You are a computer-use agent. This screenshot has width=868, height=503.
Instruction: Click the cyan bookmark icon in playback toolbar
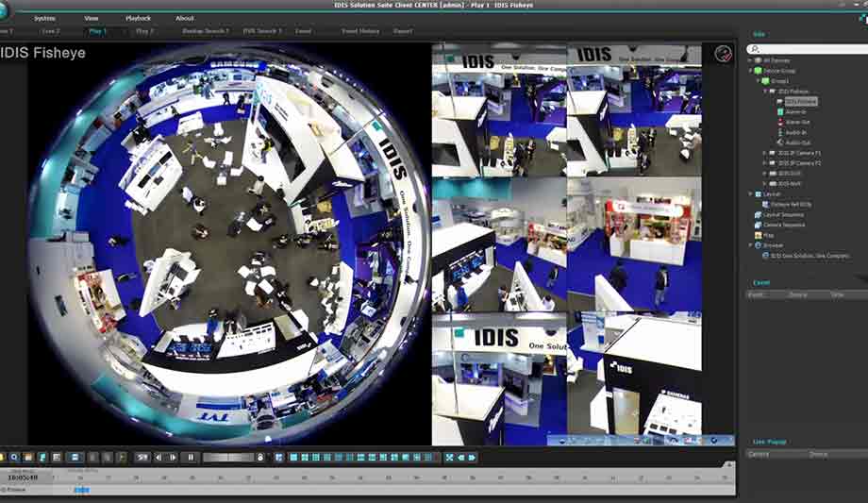tap(42, 457)
